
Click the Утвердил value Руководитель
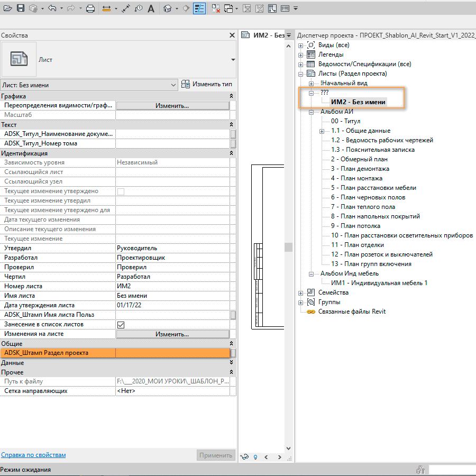(x=172, y=248)
